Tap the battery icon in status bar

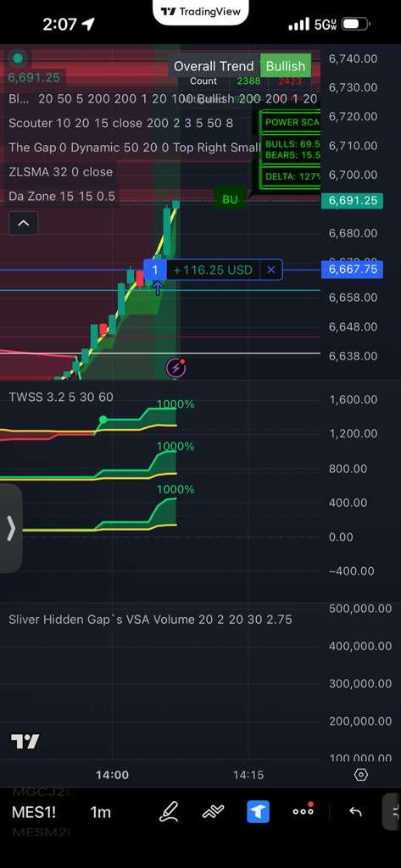tap(356, 25)
